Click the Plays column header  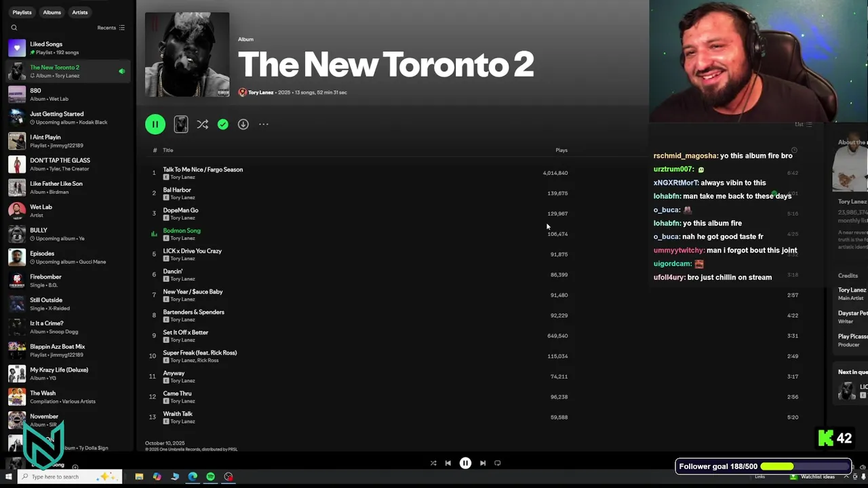pos(561,150)
